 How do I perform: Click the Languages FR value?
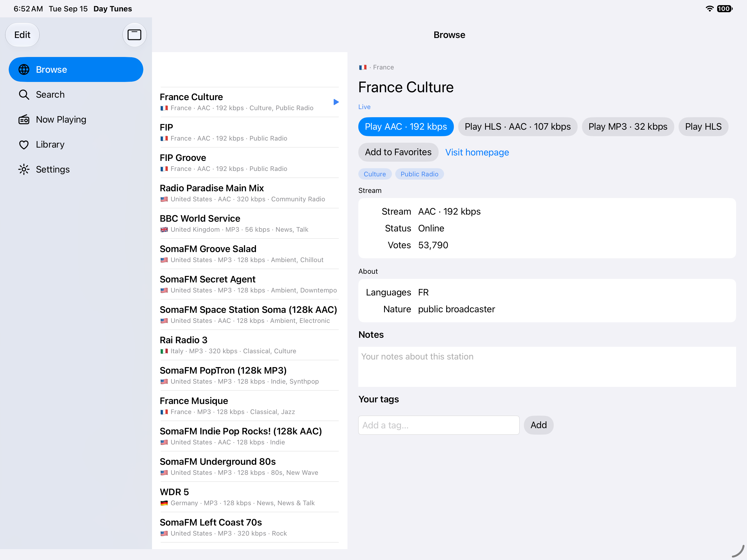[x=423, y=292]
